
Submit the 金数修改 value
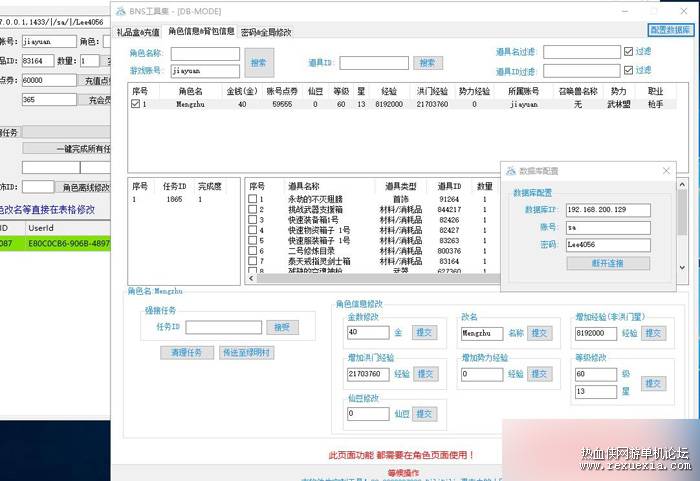(424, 332)
